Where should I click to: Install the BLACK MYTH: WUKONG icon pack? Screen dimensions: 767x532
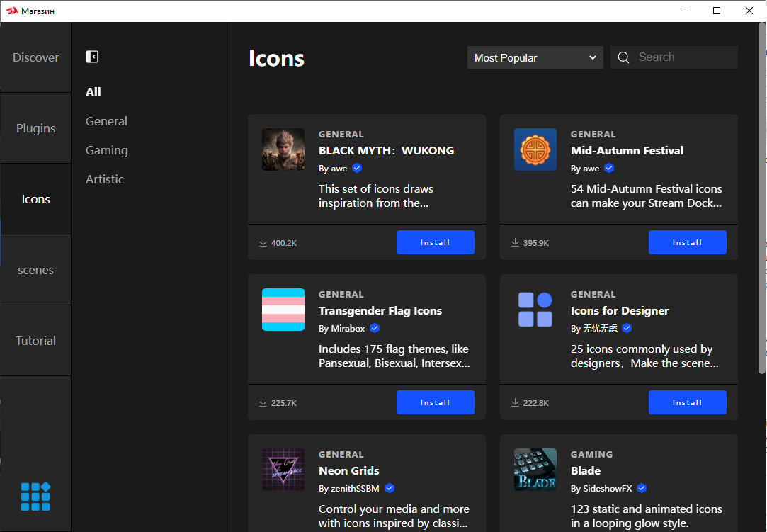tap(435, 242)
